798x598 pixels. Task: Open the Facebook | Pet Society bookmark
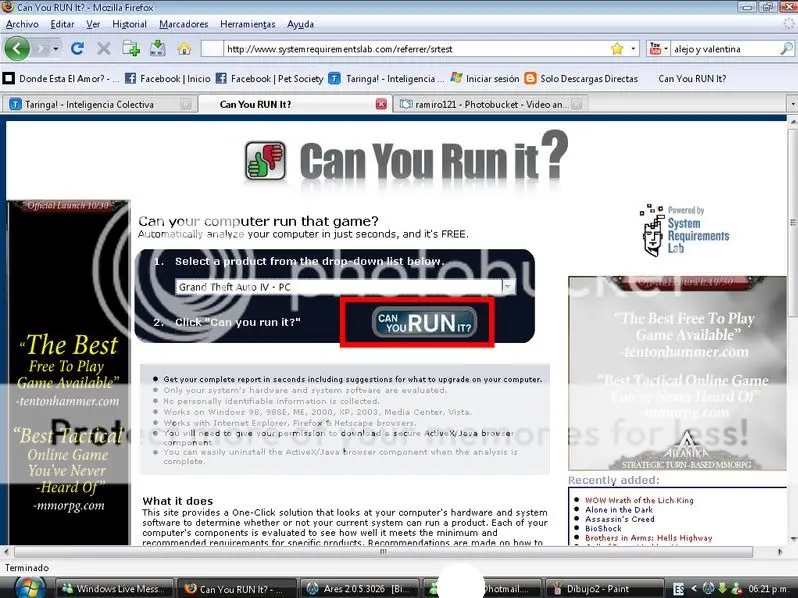tap(269, 78)
